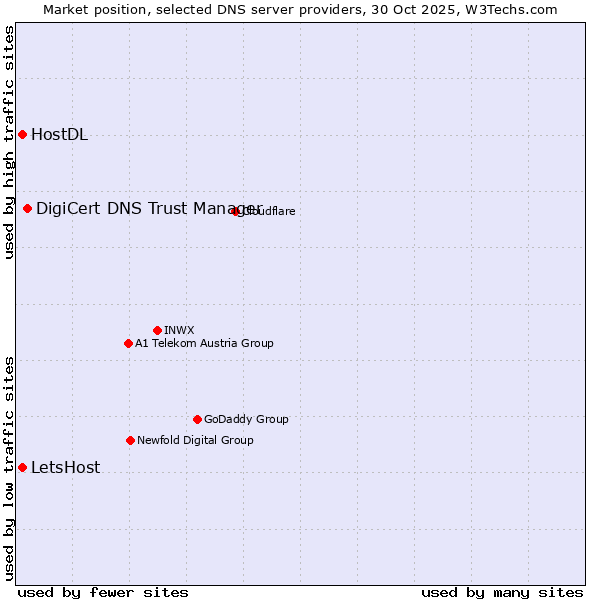
Task: Click the HostDL text label
Action: coord(59,135)
